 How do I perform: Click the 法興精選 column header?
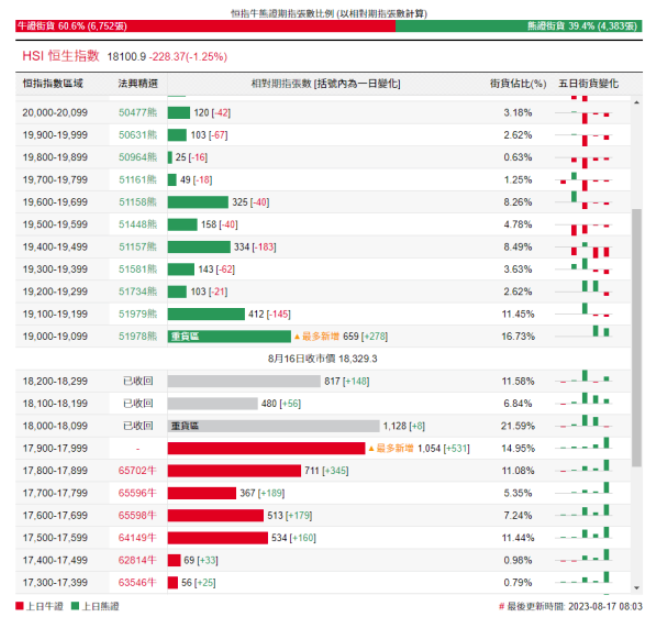[x=138, y=83]
